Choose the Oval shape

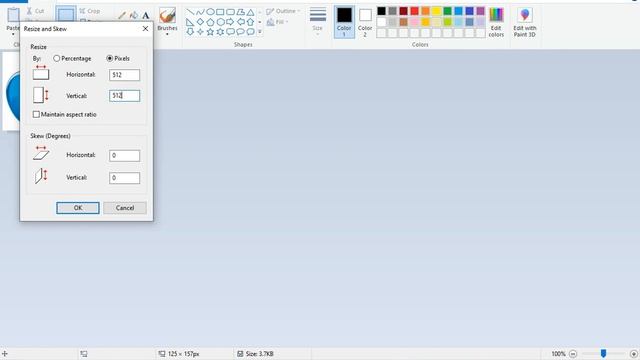tap(210, 12)
